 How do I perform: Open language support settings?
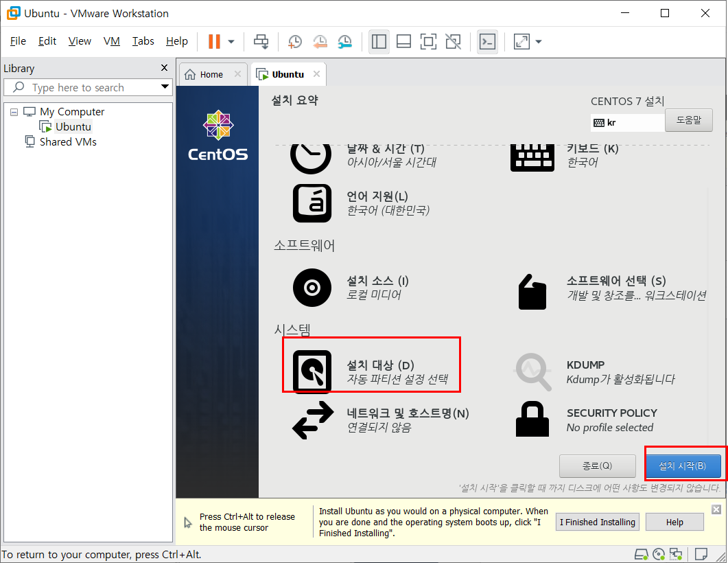click(361, 203)
